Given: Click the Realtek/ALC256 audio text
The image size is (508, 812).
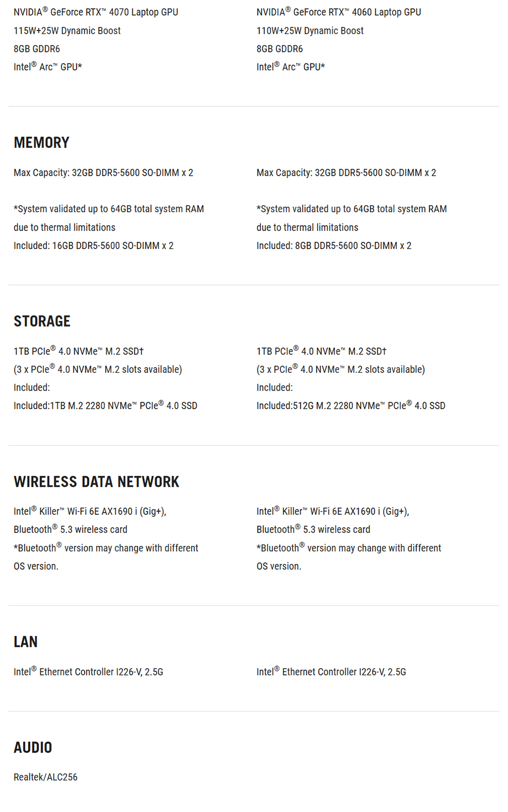Looking at the screenshot, I should (46, 777).
